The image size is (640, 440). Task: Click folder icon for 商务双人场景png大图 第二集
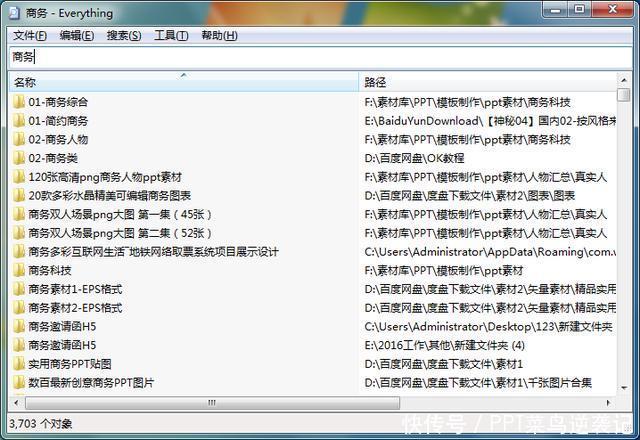click(19, 233)
